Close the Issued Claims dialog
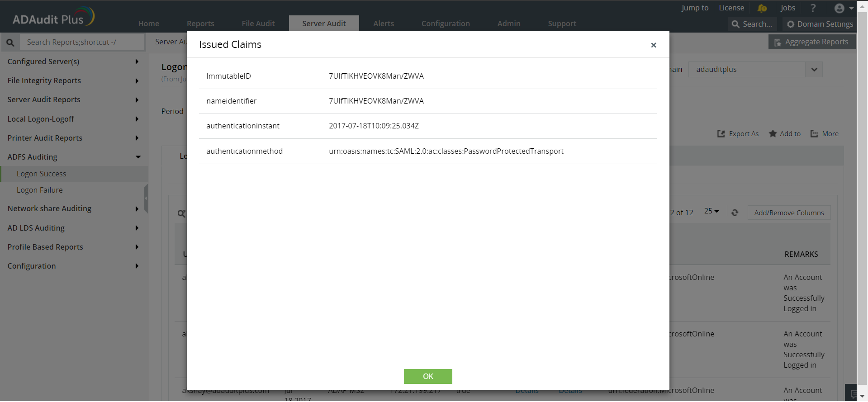Screen dimensions: 868x402 pos(653,45)
